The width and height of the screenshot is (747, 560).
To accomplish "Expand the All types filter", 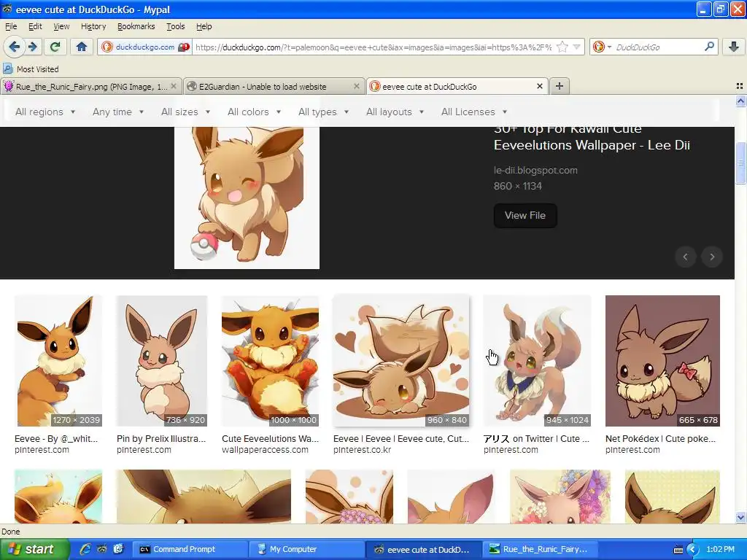I will click(323, 112).
